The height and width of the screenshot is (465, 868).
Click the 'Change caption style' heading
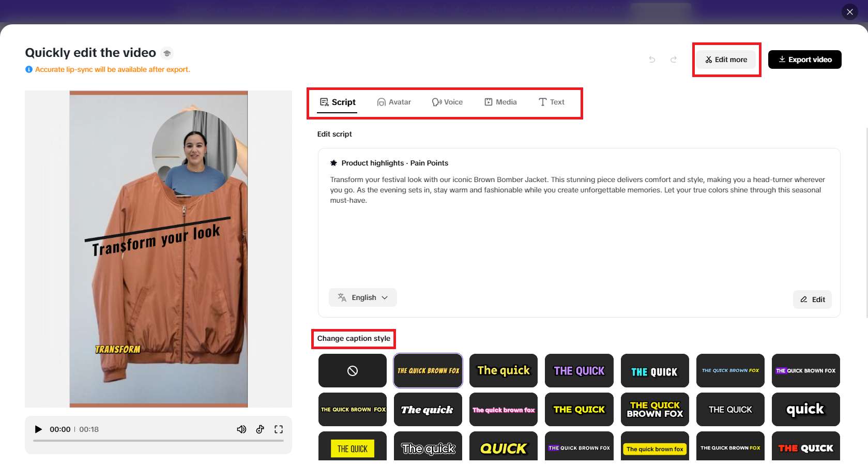(354, 338)
